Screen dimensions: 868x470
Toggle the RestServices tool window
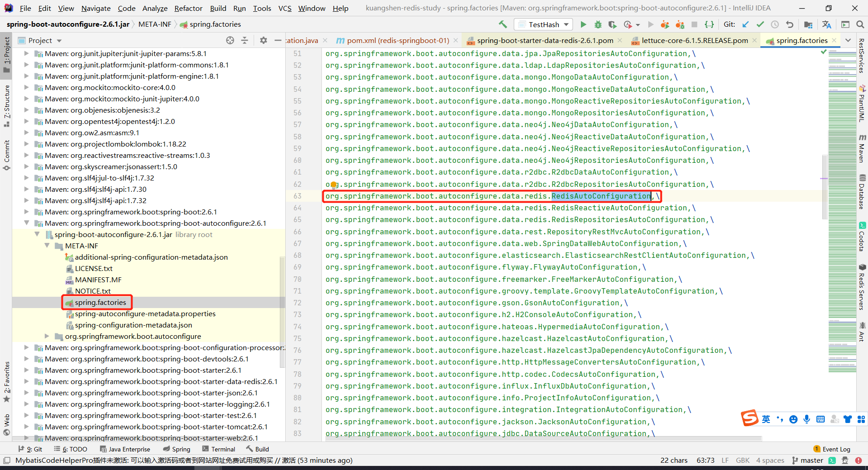[862, 55]
